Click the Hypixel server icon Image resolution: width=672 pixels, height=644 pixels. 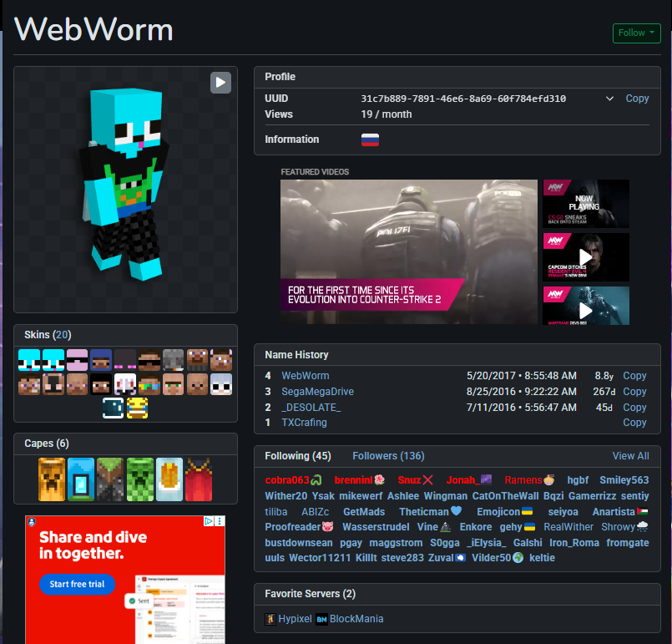[270, 619]
